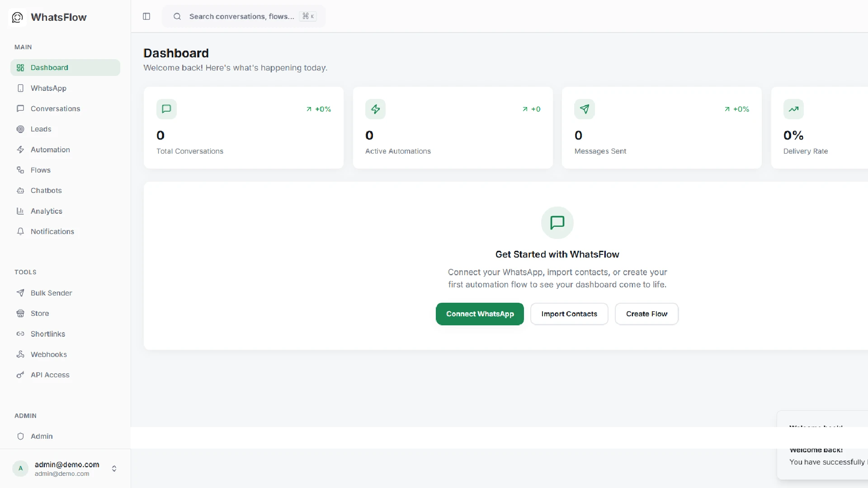Click the Import Contacts button
The height and width of the screenshot is (488, 868).
[x=569, y=314]
